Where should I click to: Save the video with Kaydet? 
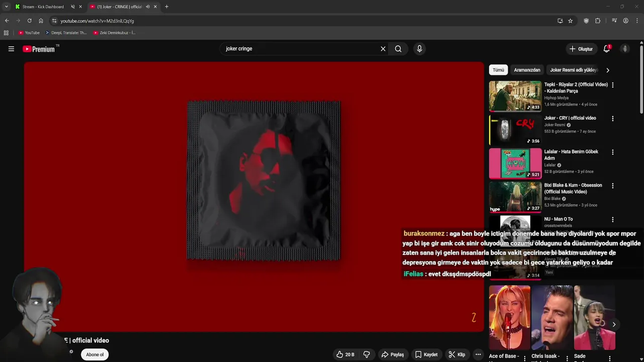tap(426, 354)
